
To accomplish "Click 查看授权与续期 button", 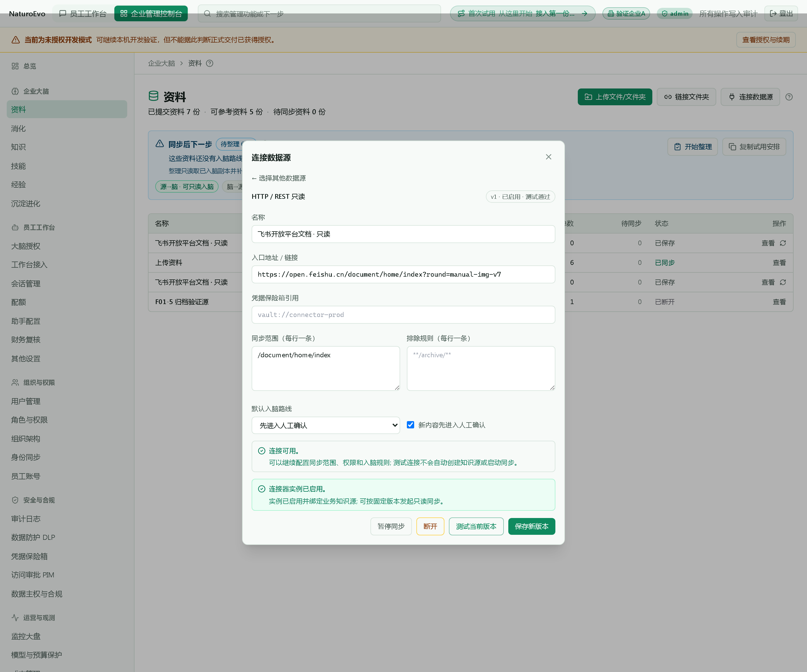I will point(766,40).
